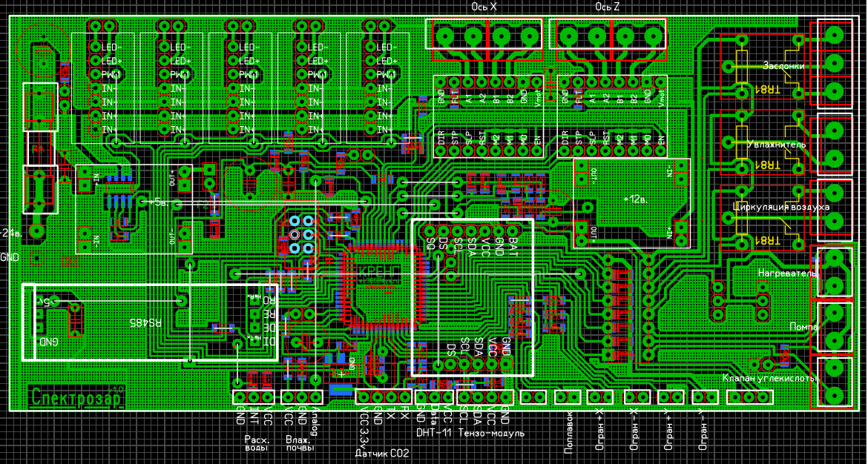The image size is (868, 464).
Task: Select the 'DHT-11' connector label
Action: [434, 432]
